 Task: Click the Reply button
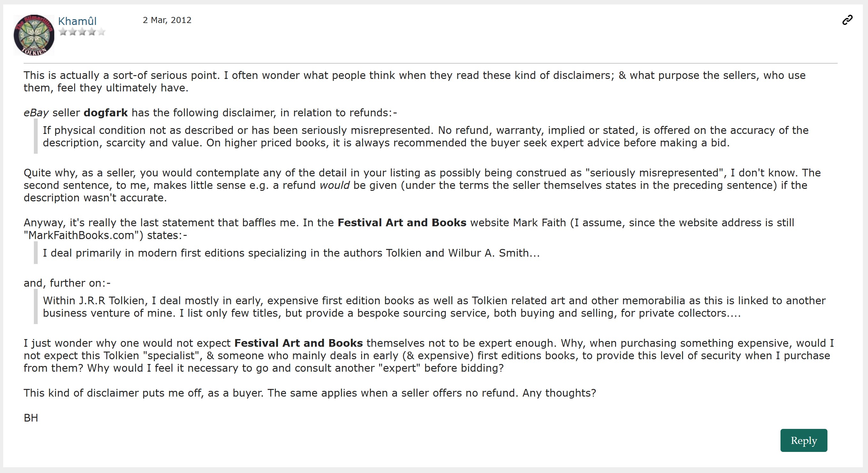click(803, 440)
